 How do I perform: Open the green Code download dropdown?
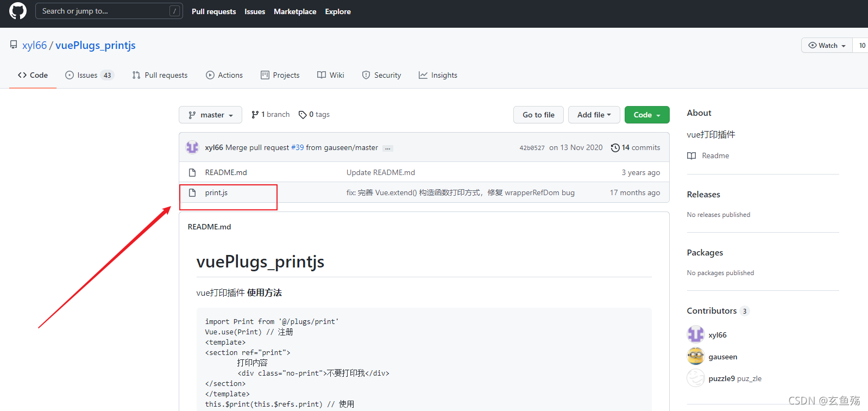click(x=647, y=115)
